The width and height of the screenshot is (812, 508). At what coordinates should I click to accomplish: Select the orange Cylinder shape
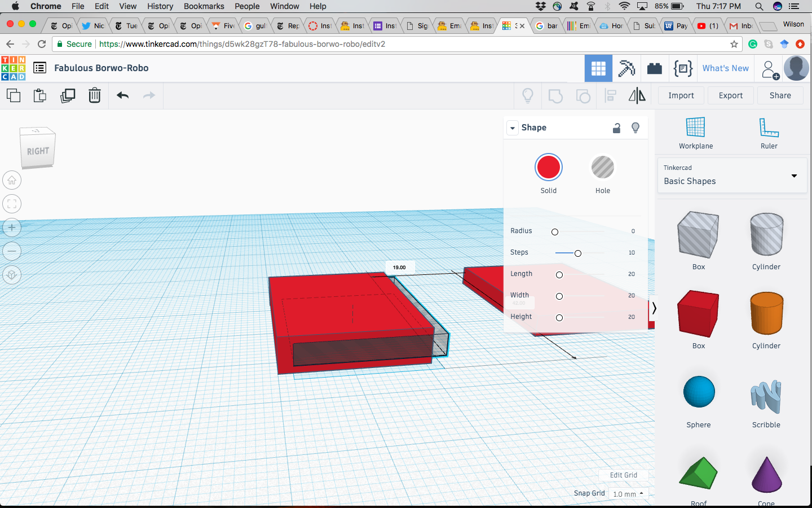[x=766, y=313]
